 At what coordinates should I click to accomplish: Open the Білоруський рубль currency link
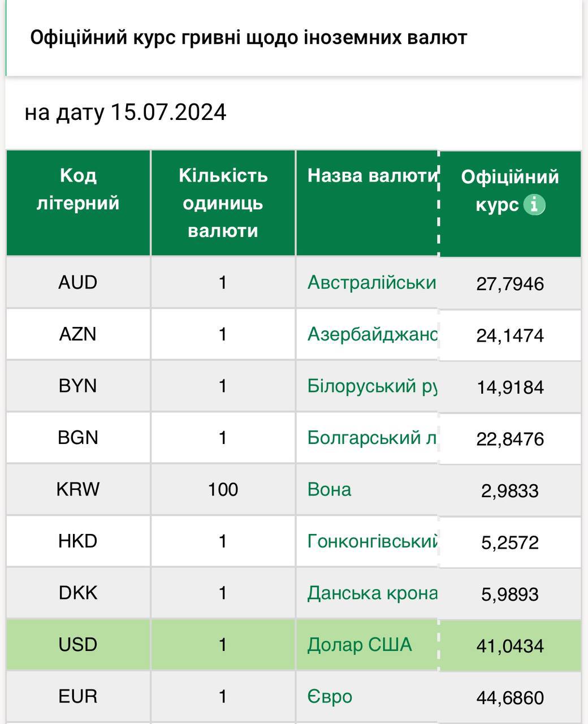pos(371,386)
